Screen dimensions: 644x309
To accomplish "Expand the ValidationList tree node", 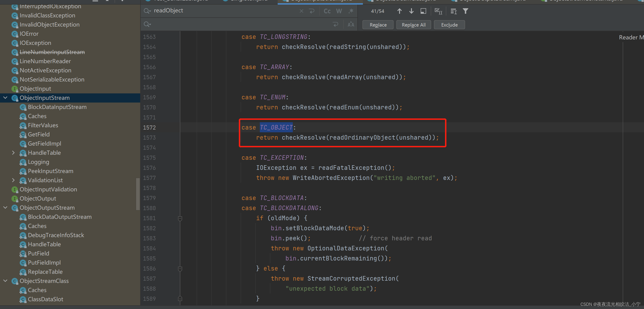I will pos(14,180).
